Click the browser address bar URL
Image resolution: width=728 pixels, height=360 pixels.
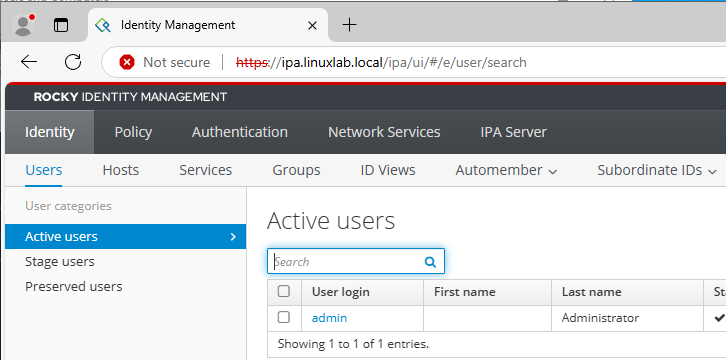pyautogui.click(x=381, y=62)
